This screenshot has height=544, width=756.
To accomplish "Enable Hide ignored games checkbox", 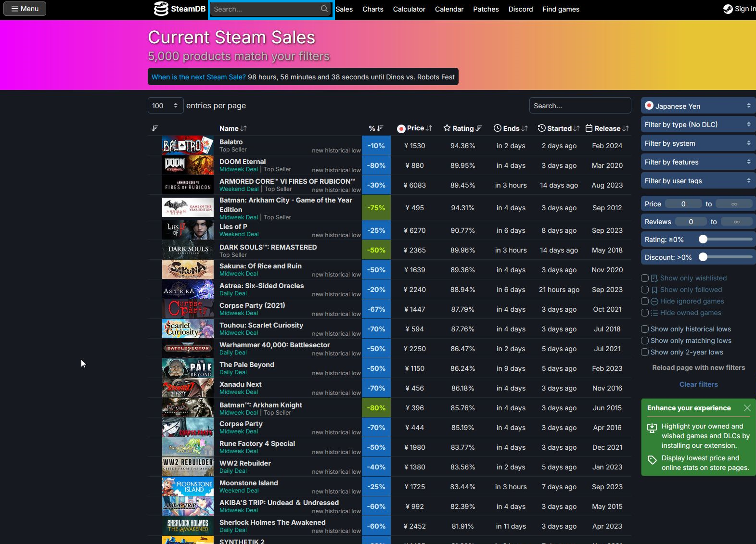I will click(x=645, y=301).
